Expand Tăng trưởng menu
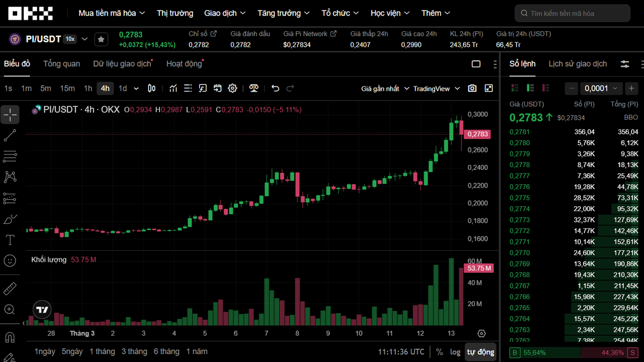Image resolution: width=644 pixels, height=362 pixels. pyautogui.click(x=283, y=13)
